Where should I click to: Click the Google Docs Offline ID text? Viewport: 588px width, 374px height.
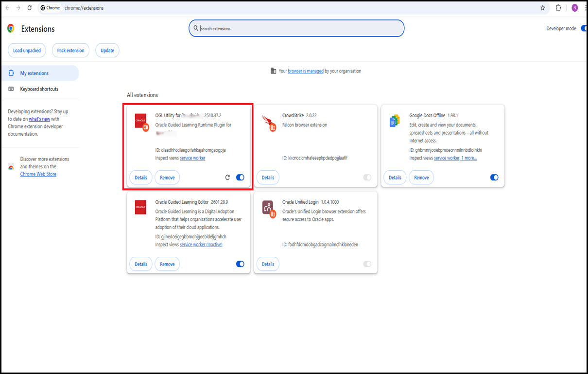[446, 150]
